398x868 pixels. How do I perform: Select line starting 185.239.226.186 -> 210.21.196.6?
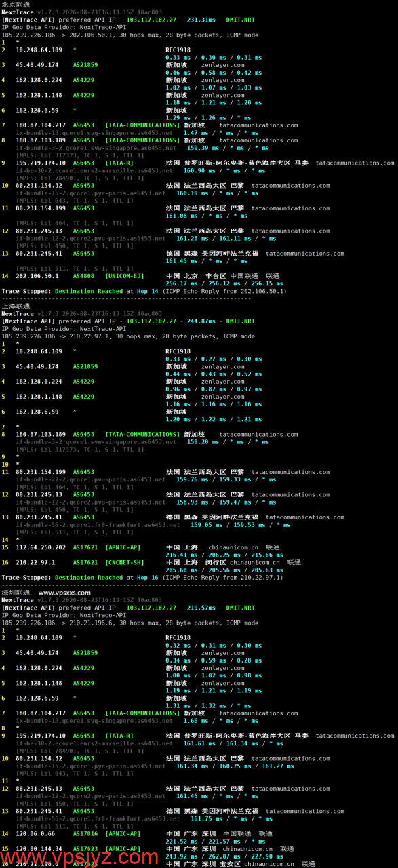(130, 623)
